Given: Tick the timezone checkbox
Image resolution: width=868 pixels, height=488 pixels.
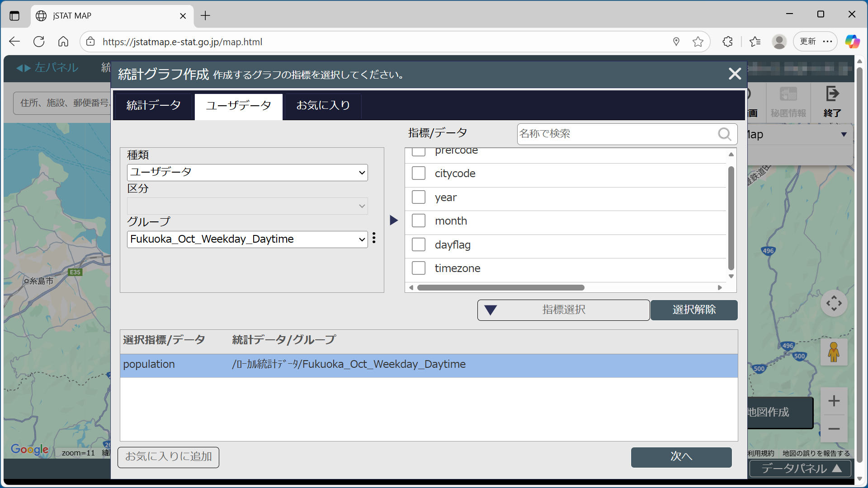Looking at the screenshot, I should pos(419,268).
